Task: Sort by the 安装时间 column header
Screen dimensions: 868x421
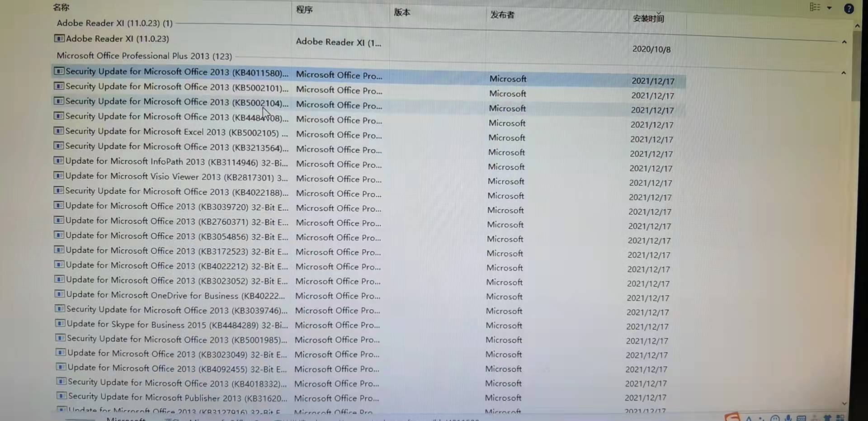Action: coord(648,19)
